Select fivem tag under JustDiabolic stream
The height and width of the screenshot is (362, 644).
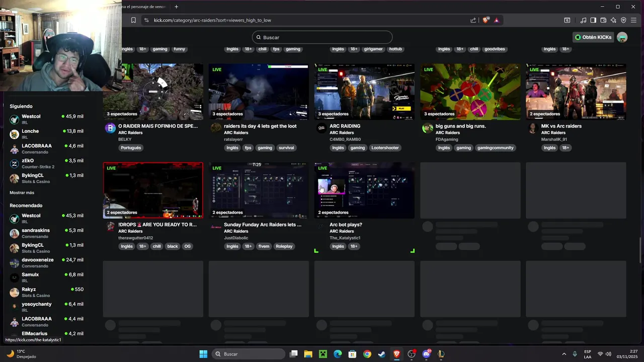264,246
